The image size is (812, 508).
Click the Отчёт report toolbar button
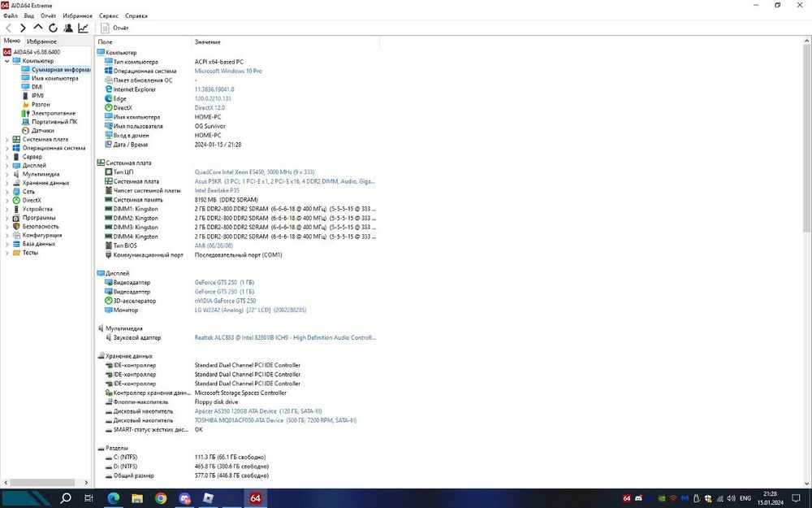pyautogui.click(x=115, y=28)
